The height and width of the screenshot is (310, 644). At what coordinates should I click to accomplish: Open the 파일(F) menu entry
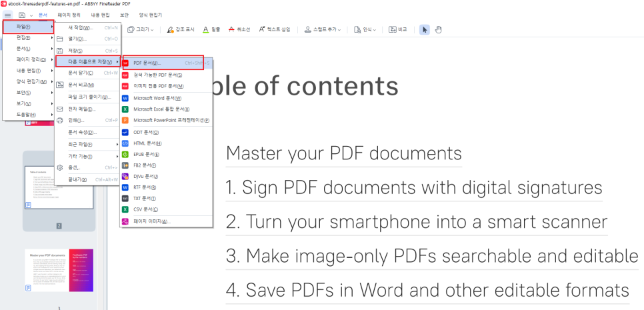tap(29, 27)
